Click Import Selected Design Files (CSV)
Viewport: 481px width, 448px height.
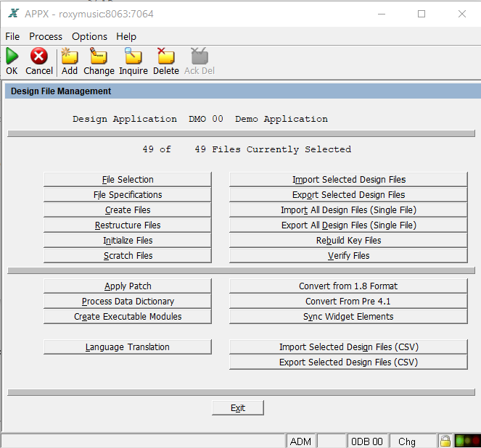coord(348,347)
